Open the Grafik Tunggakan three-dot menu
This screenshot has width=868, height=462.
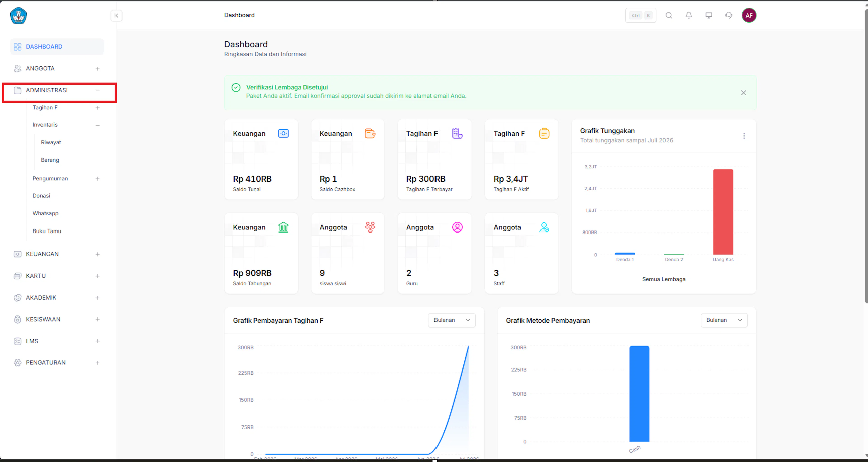click(744, 136)
